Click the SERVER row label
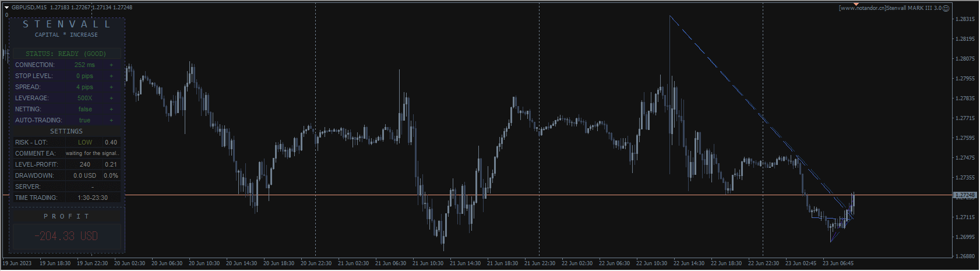 pos(28,187)
